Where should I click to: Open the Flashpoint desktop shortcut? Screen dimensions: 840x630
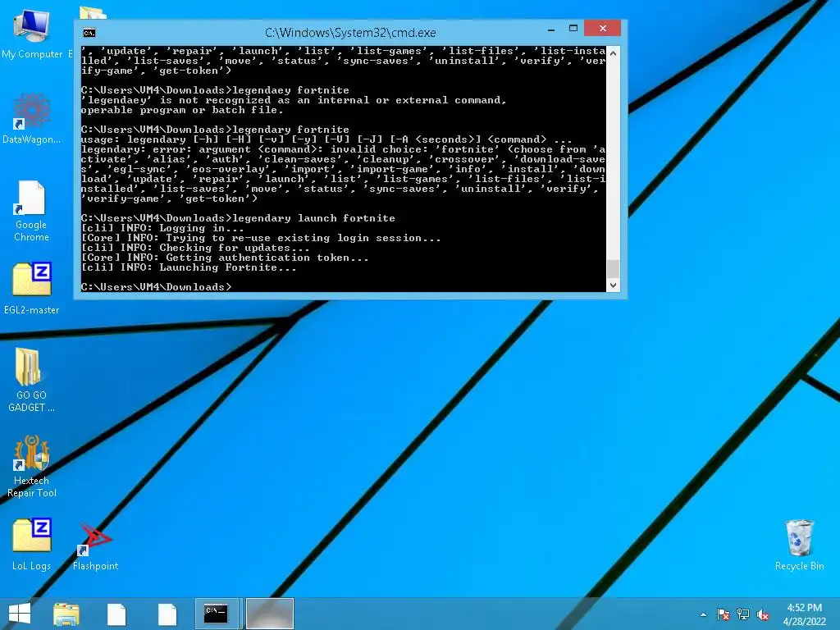(x=95, y=546)
